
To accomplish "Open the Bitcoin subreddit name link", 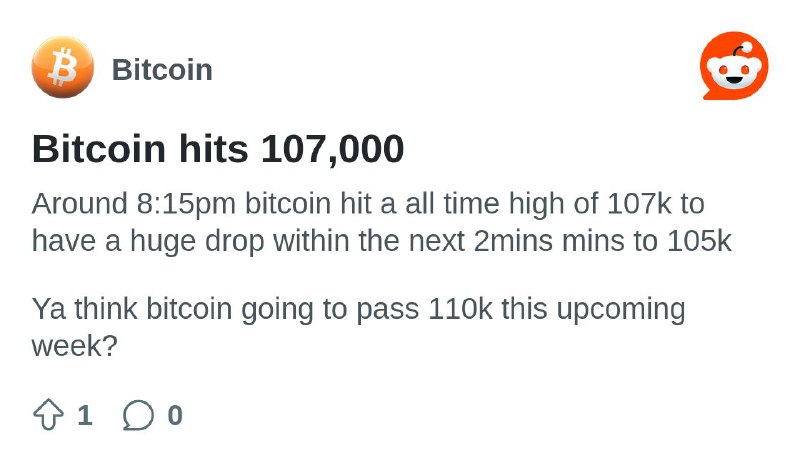I will coord(162,69).
